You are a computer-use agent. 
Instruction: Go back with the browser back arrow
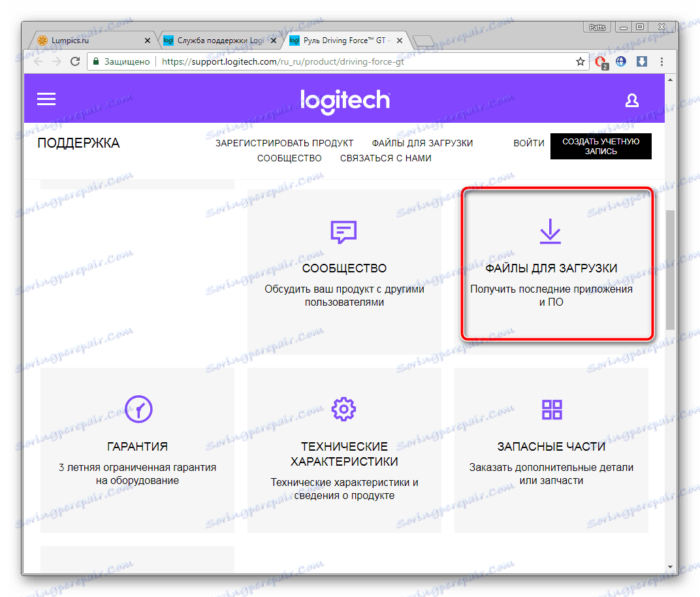[39, 61]
